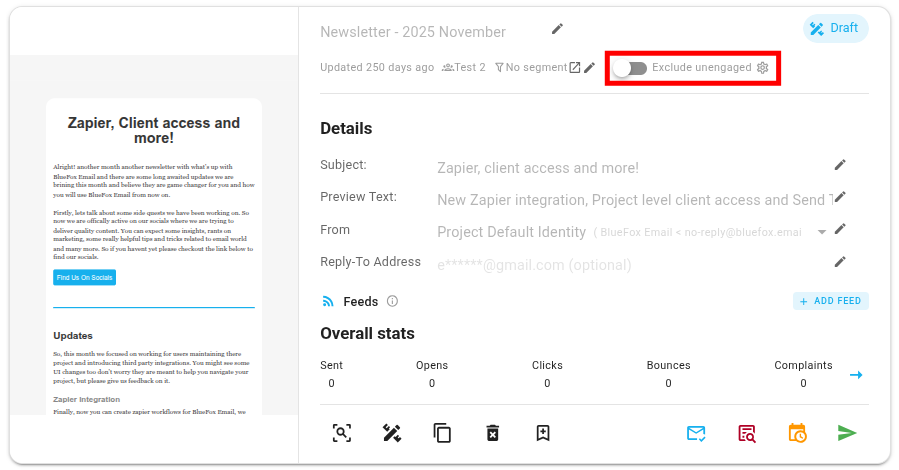
Task: Click the Draft status badge
Action: [x=835, y=28]
